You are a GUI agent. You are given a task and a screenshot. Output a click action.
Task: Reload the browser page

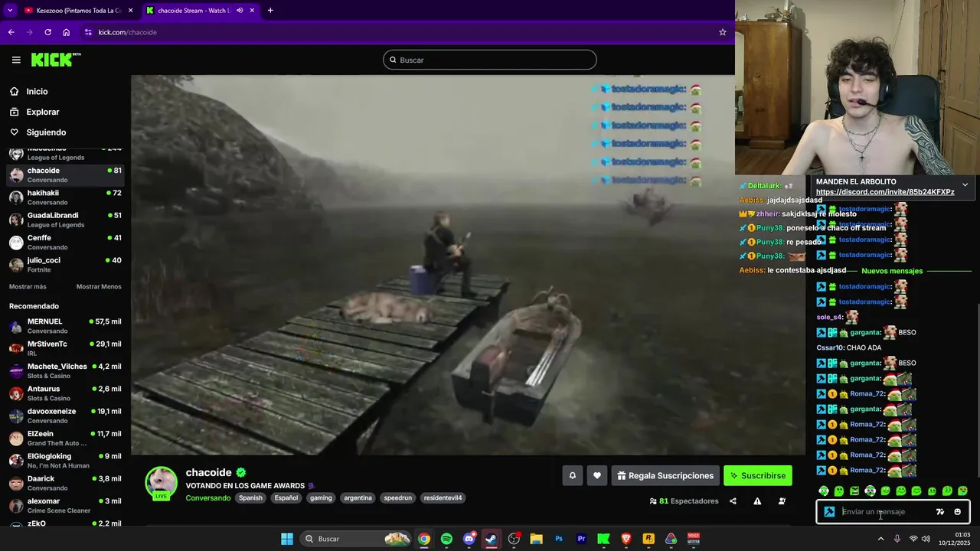click(47, 32)
